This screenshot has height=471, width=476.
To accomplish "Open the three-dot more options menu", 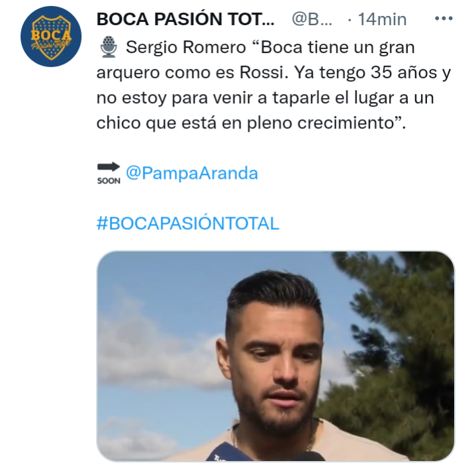I will pos(444,19).
